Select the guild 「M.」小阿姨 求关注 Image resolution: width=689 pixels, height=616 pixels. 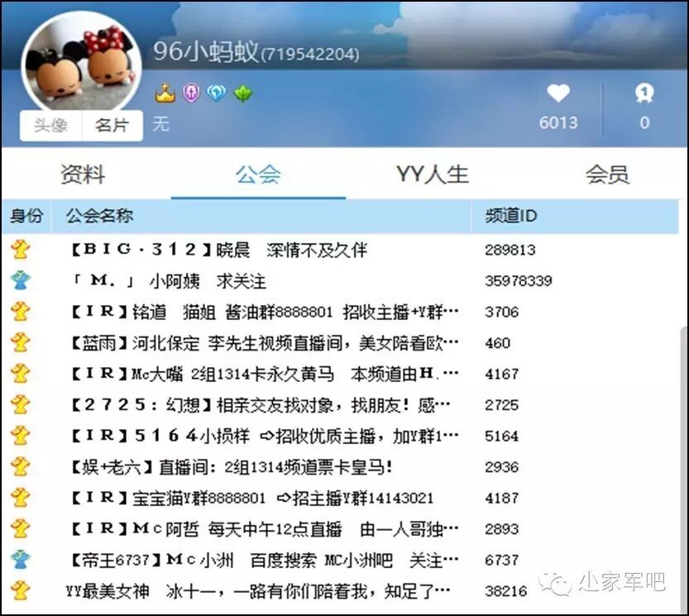[x=170, y=281]
